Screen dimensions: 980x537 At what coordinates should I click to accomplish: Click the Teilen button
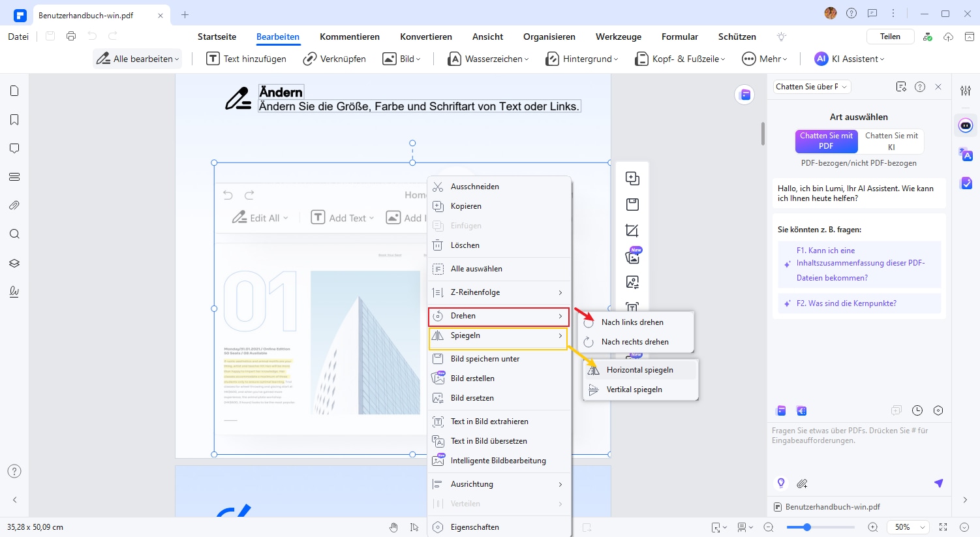click(x=890, y=37)
